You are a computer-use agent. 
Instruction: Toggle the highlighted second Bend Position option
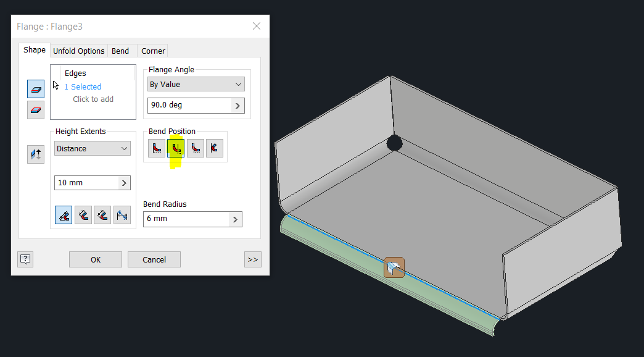pyautogui.click(x=176, y=147)
